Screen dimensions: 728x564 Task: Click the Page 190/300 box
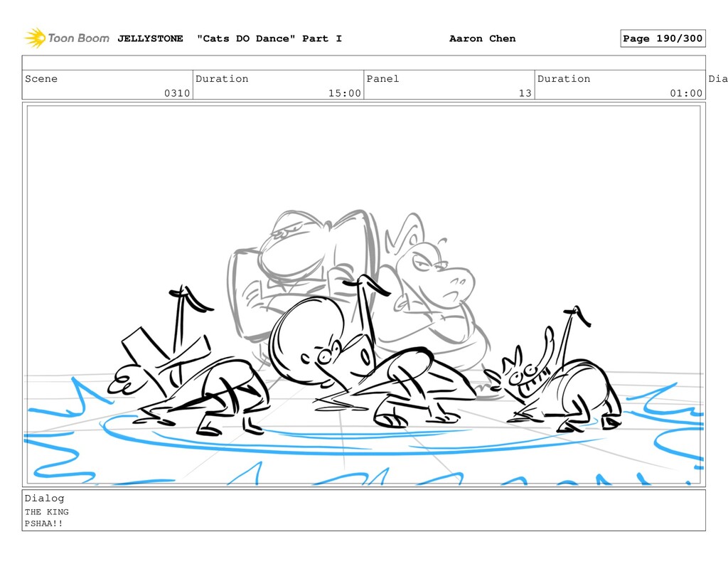(663, 38)
